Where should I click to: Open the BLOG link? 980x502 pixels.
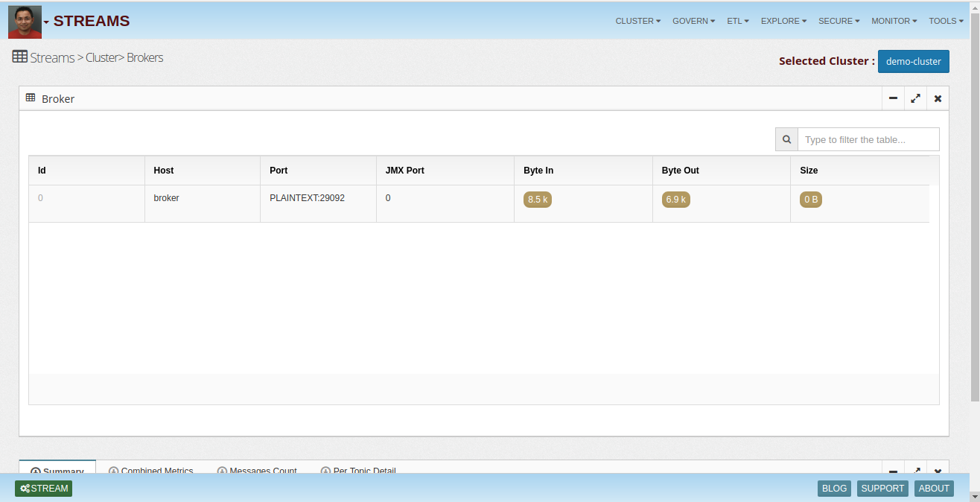(834, 489)
